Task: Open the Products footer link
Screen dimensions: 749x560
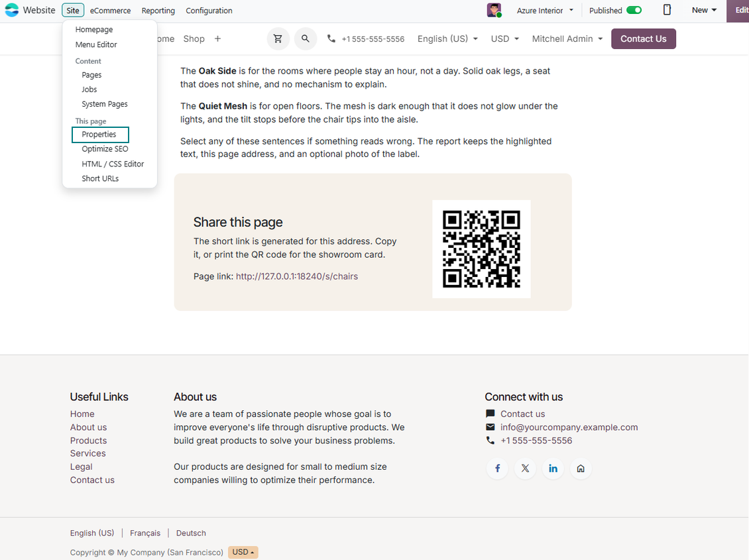Action: coord(88,441)
